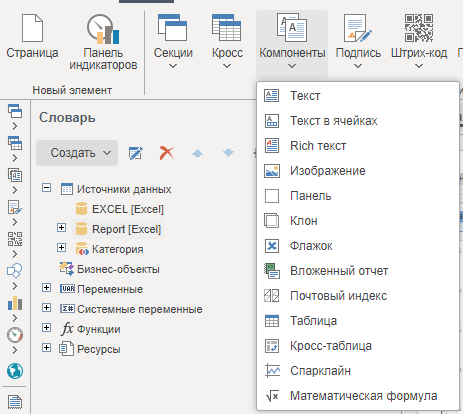
Task: Click the edit dictionary item icon
Action: 136,153
